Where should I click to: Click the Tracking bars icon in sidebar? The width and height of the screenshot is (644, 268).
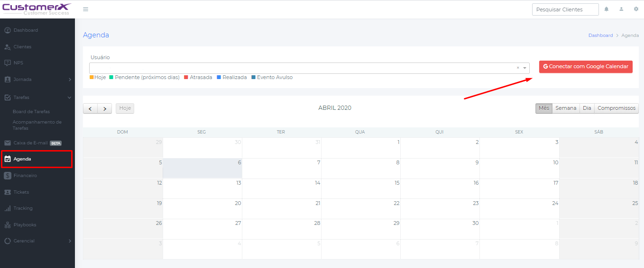click(7, 208)
